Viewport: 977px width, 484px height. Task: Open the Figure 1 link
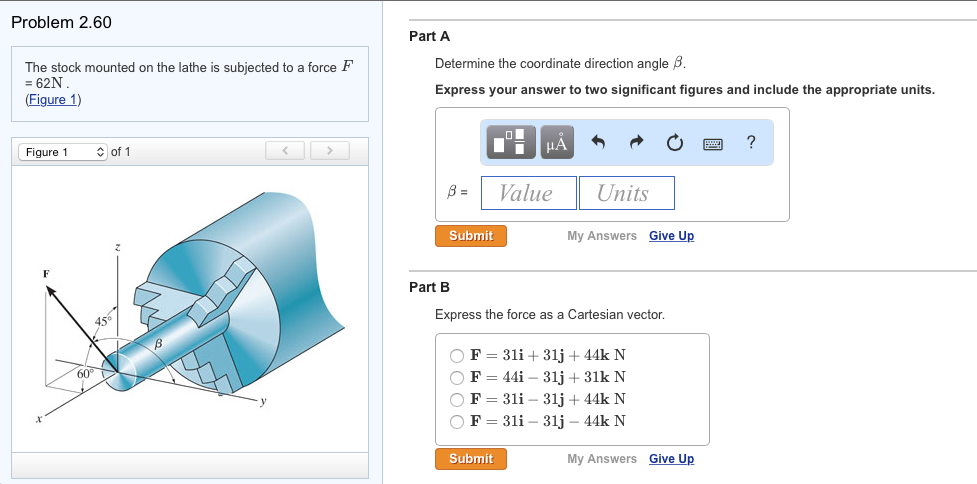tap(53, 99)
